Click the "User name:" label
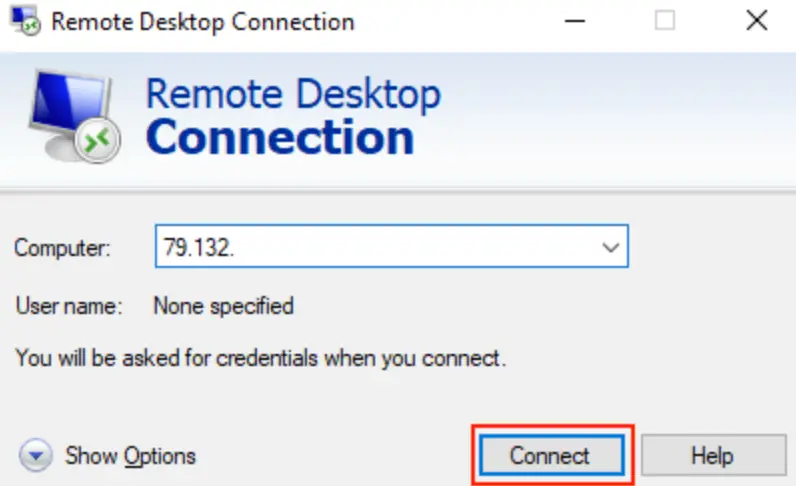This screenshot has height=486, width=796. point(69,306)
